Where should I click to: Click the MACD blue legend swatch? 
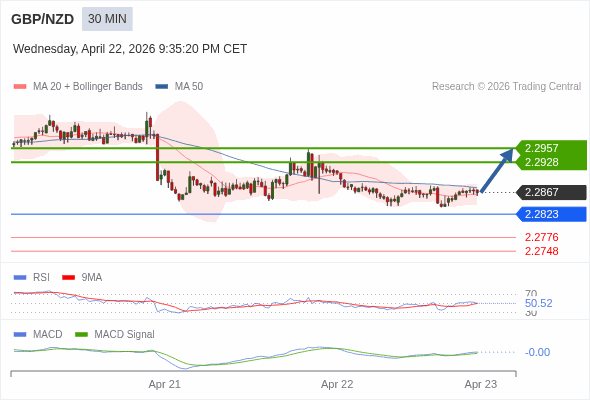tap(20, 335)
